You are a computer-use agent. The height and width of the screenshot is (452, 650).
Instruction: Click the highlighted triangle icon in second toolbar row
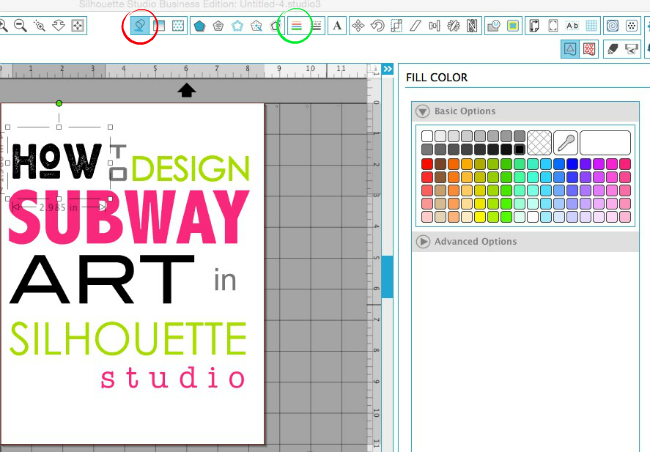[x=570, y=49]
